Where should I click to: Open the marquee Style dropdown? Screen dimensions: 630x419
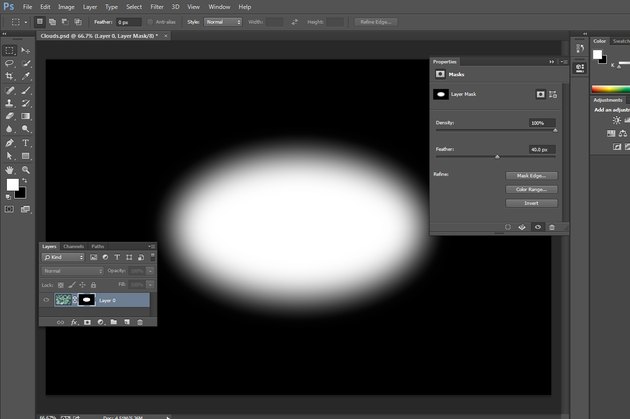[x=223, y=22]
